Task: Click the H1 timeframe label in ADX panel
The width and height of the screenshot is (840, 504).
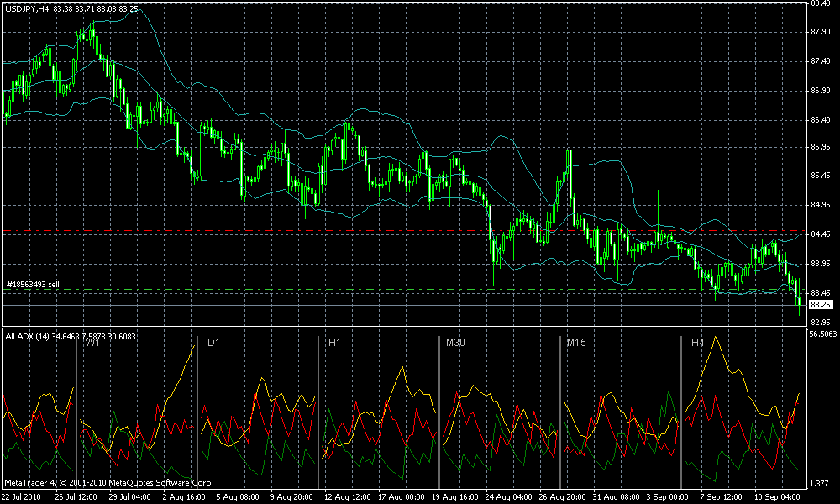Action: [x=334, y=343]
